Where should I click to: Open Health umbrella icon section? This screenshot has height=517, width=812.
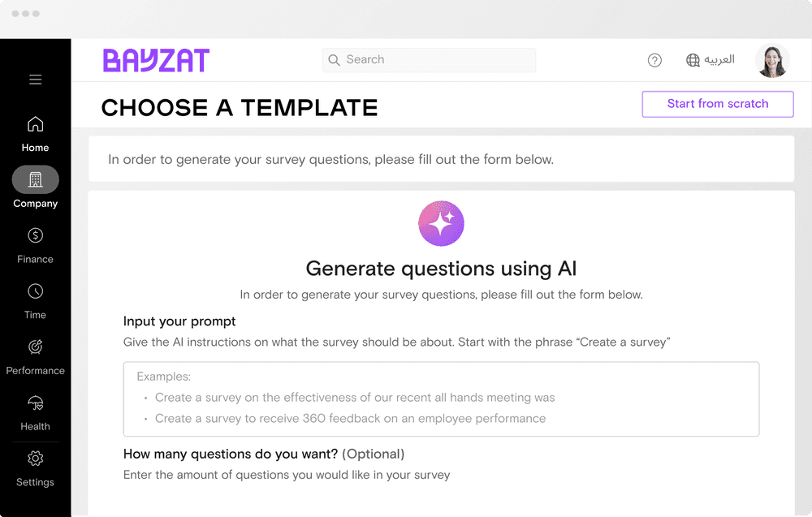35,403
